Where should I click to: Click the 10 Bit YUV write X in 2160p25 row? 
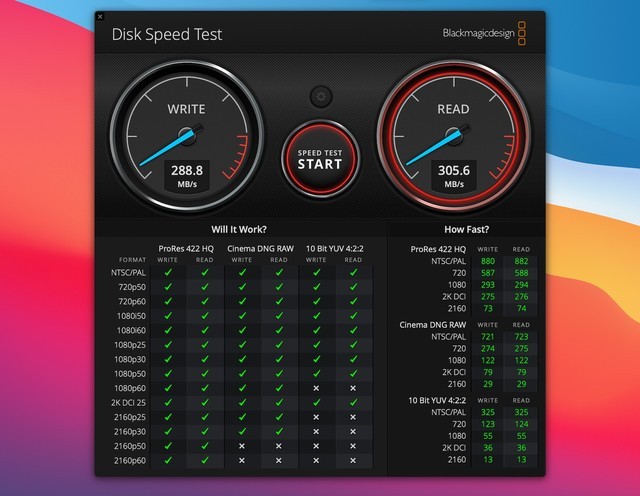tap(316, 417)
